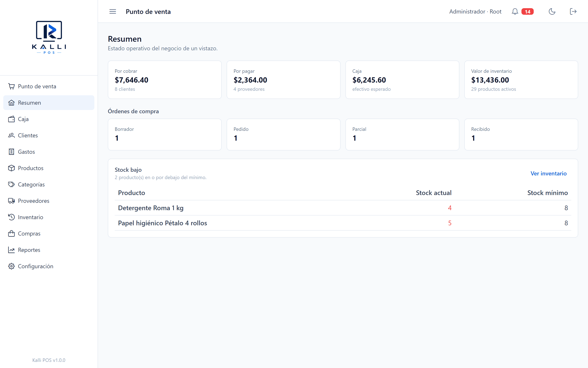Click the 29 productos activos text
Screen dimensions: 588x368
point(493,89)
